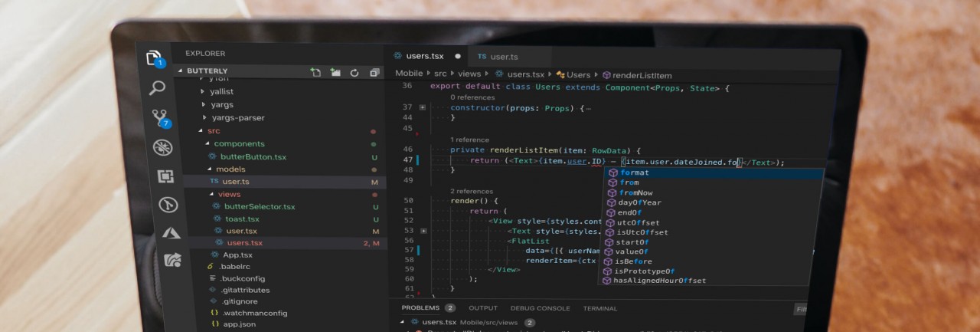Expand the yargs-parser folder
980x332 pixels.
tap(205, 117)
